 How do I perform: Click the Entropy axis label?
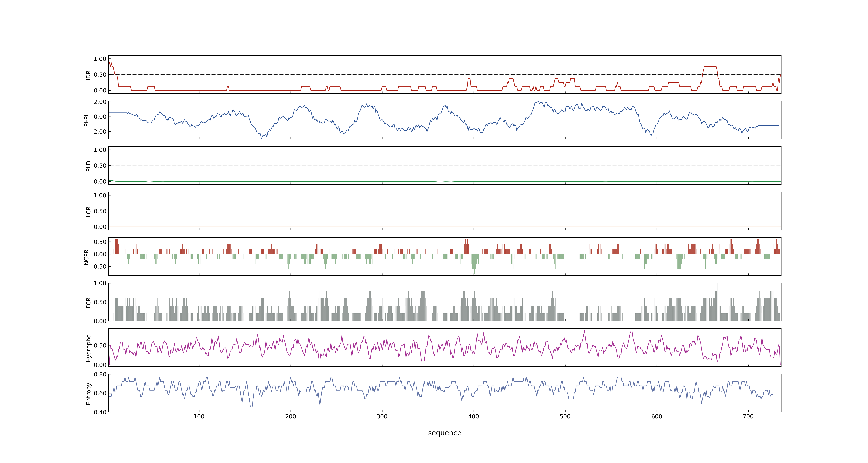pos(89,394)
